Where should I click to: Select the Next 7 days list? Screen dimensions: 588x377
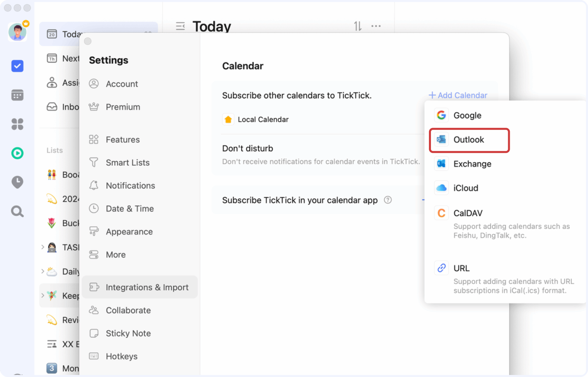59,59
